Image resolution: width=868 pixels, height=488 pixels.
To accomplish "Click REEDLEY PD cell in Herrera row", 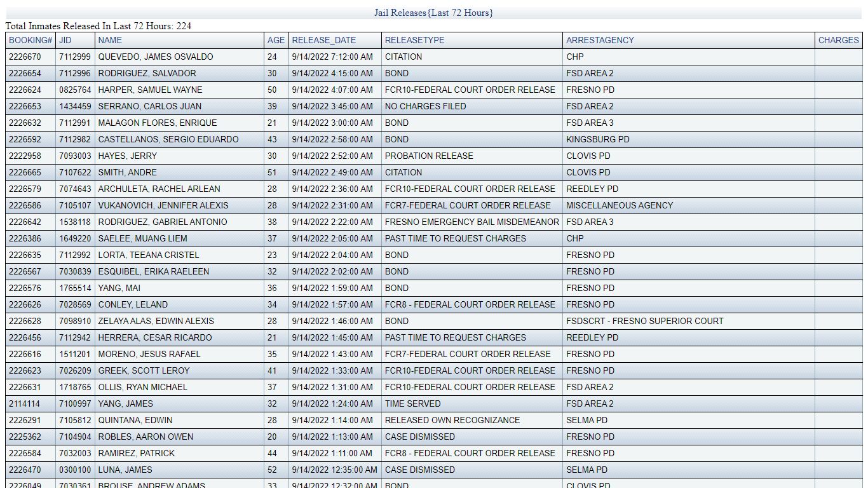I will (592, 337).
